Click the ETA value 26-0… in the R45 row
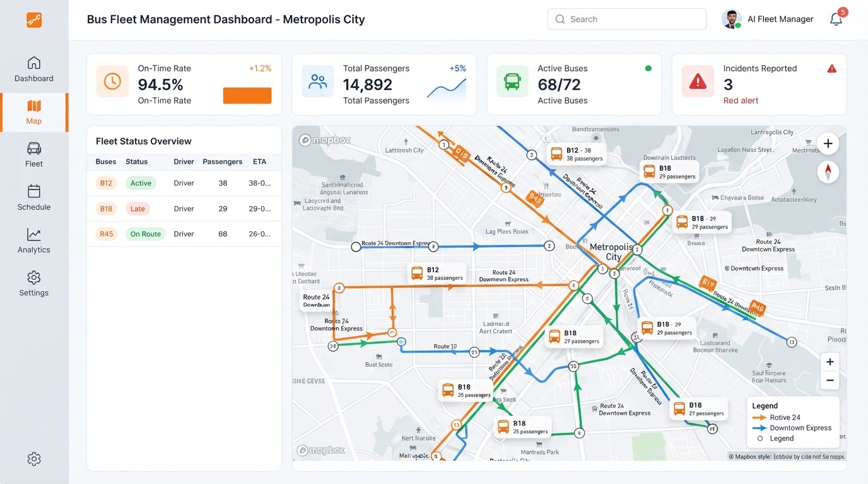Image resolution: width=868 pixels, height=484 pixels. click(260, 234)
